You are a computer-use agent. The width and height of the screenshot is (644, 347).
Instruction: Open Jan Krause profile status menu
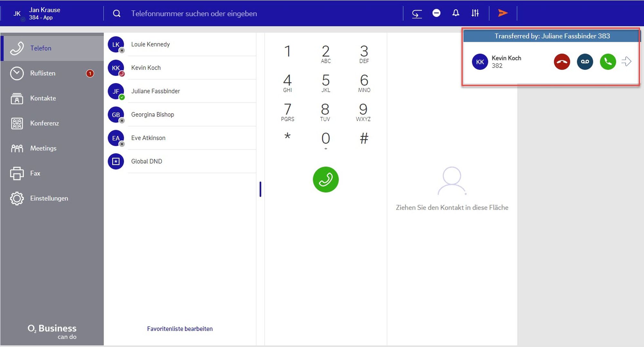pos(37,14)
